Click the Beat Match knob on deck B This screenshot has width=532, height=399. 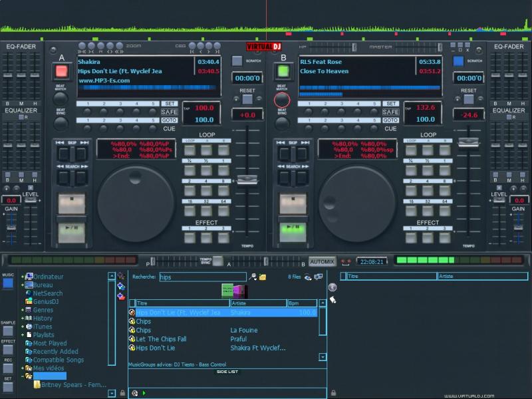pyautogui.click(x=282, y=100)
